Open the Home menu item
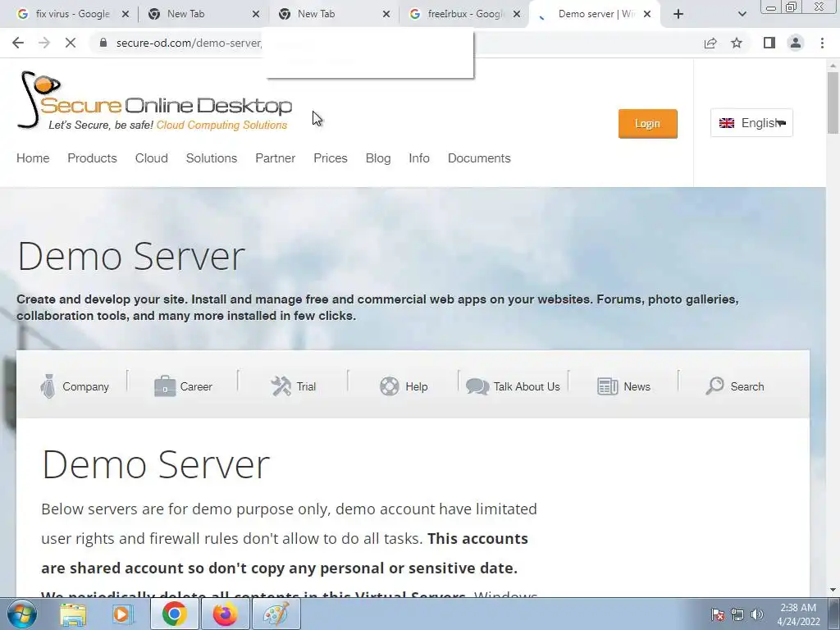 pyautogui.click(x=33, y=158)
